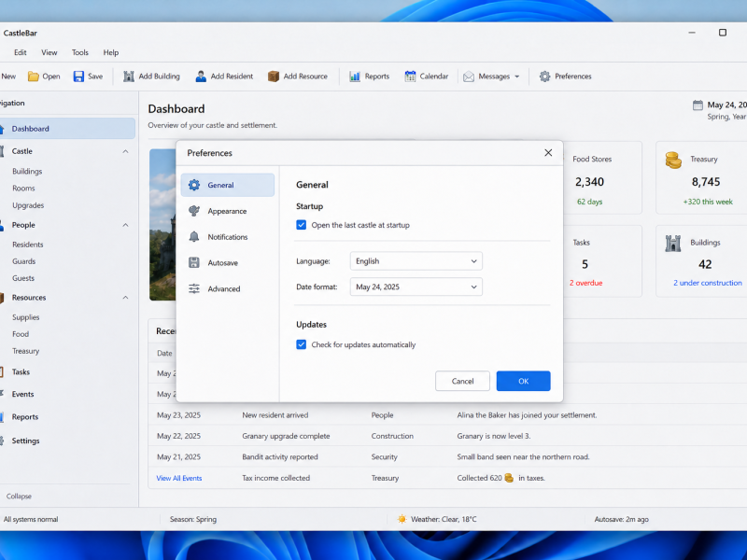Click the Add Resident person icon

pos(201,77)
